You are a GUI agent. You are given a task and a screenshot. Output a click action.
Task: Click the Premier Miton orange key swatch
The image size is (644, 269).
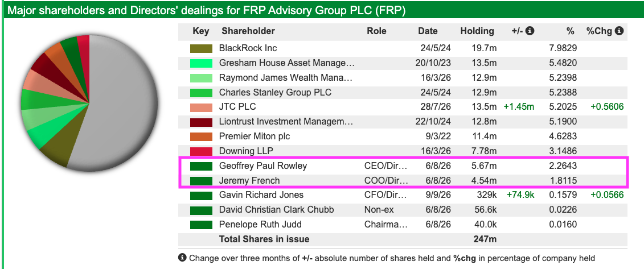click(201, 136)
